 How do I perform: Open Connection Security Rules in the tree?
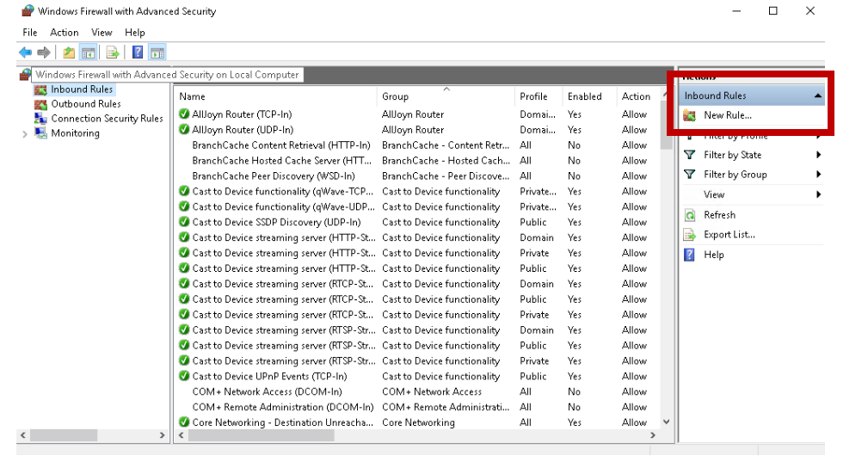click(106, 119)
